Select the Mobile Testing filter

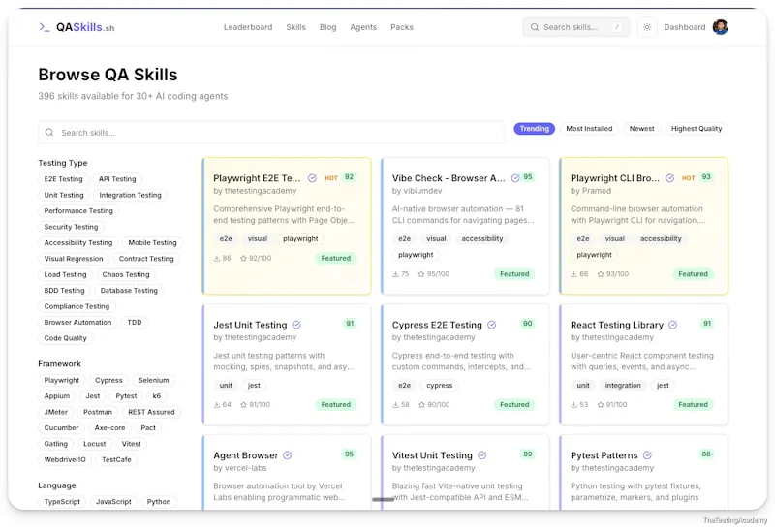(x=152, y=242)
